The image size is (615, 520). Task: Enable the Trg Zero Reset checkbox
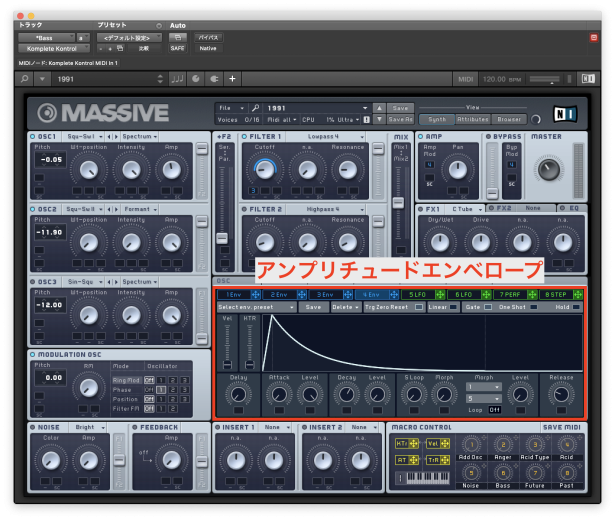point(418,307)
